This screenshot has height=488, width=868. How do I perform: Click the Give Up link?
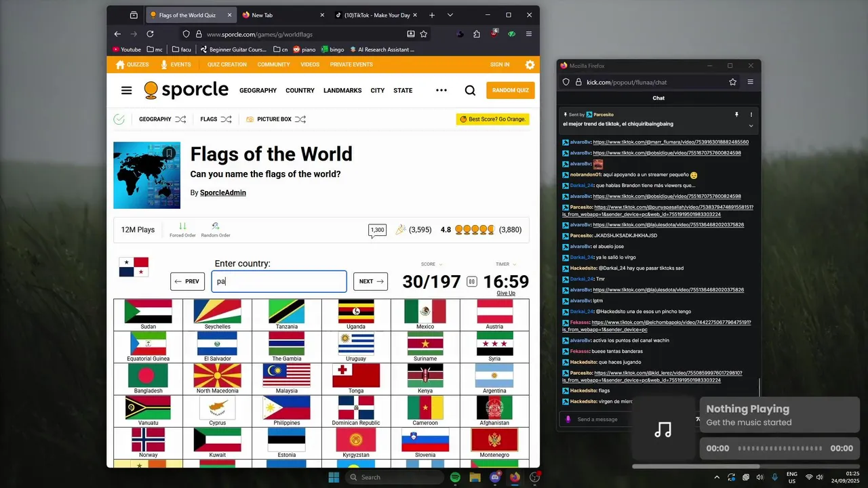(506, 293)
